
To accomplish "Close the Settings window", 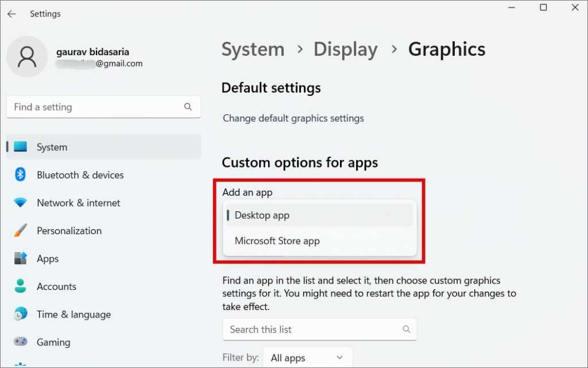I will click(x=575, y=7).
